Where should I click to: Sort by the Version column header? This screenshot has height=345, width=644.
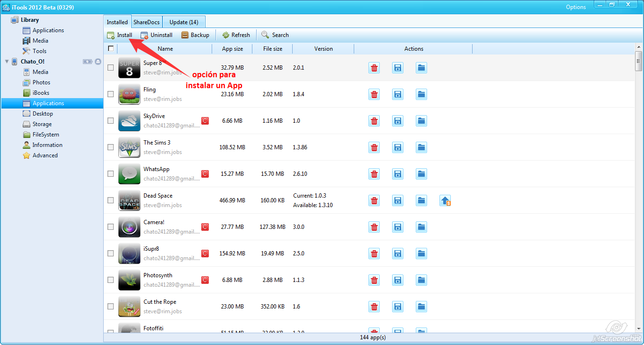click(x=323, y=49)
